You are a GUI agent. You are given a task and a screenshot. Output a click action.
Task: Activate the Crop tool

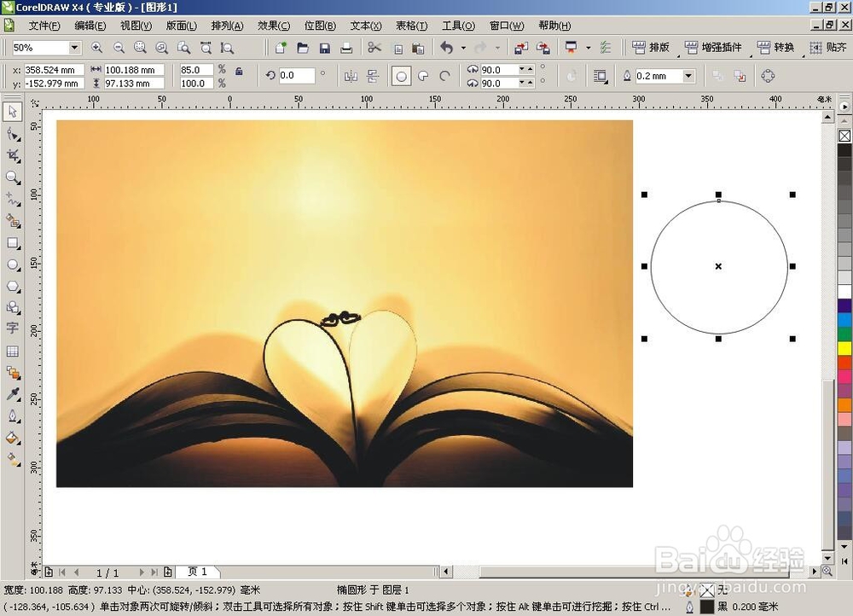point(13,156)
